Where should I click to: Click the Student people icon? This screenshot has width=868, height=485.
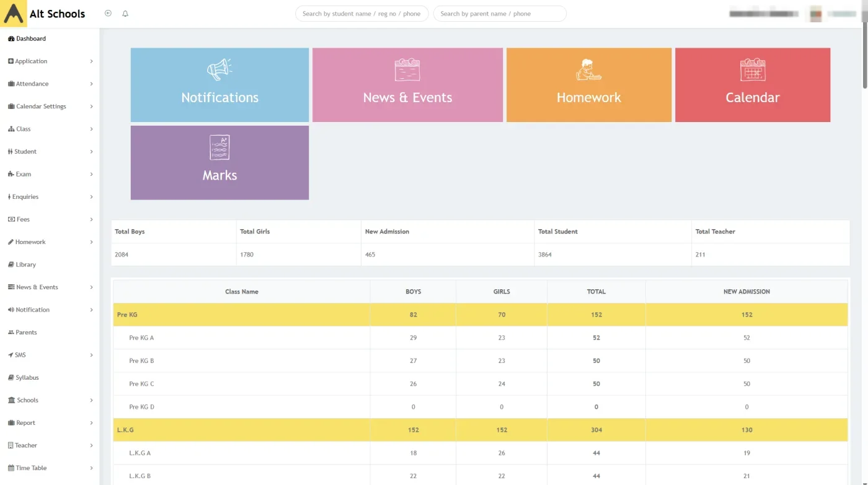tap(11, 152)
